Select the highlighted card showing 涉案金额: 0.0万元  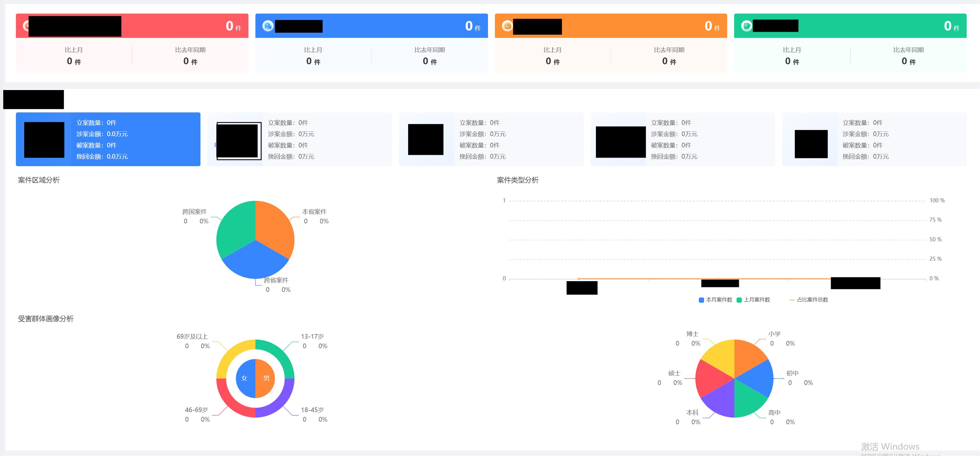(x=108, y=139)
